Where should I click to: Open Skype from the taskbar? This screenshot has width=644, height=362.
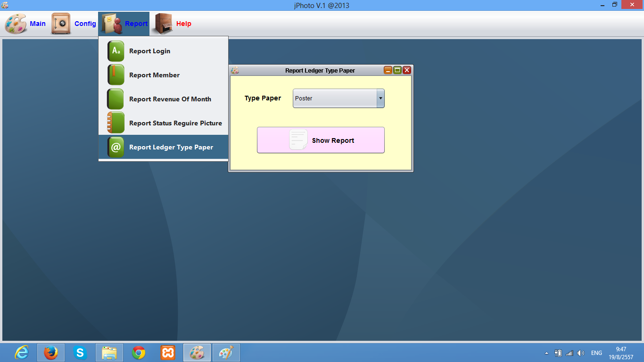pyautogui.click(x=80, y=353)
